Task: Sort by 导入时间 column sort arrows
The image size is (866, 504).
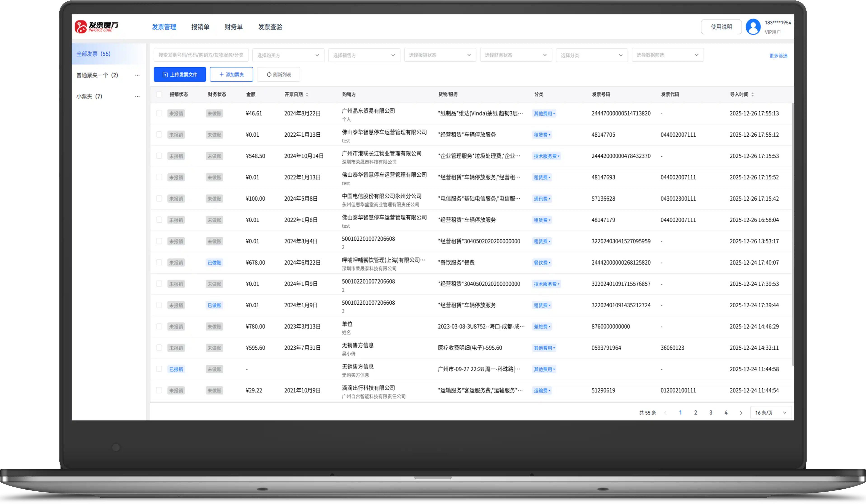Action: tap(752, 94)
